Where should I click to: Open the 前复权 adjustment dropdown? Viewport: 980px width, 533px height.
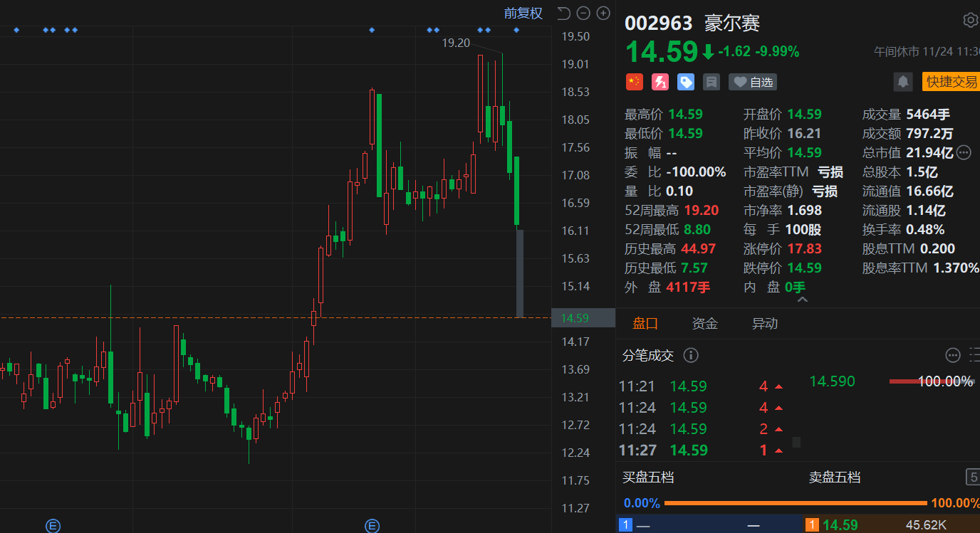click(523, 13)
